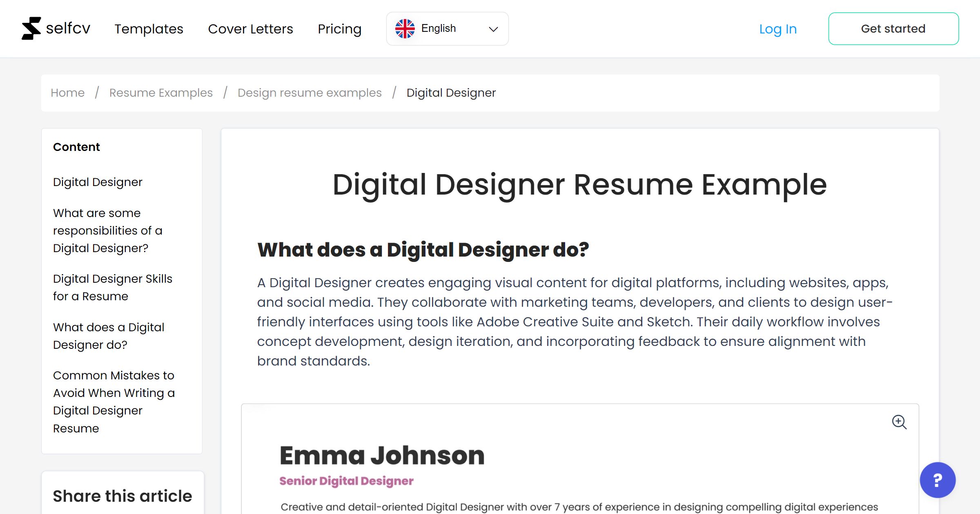The height and width of the screenshot is (514, 980).
Task: Click Senior Digital Designer subtitle in resume
Action: (346, 481)
